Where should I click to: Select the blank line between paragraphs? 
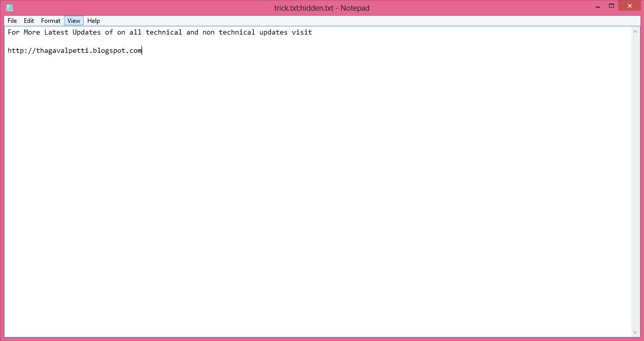tap(51, 41)
